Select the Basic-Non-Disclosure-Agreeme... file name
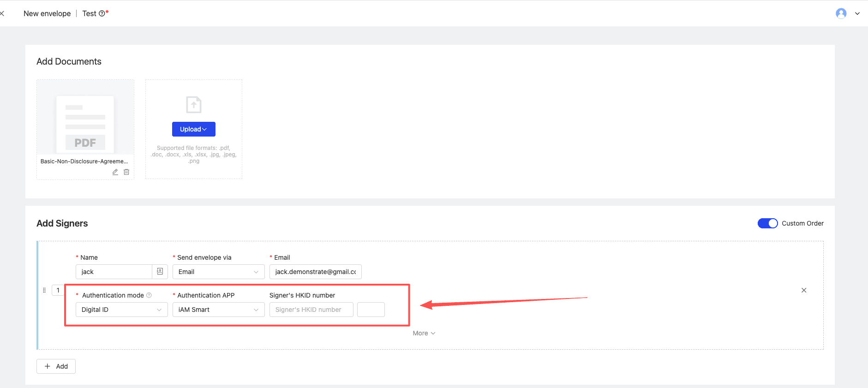This screenshot has width=868, height=388. [84, 161]
